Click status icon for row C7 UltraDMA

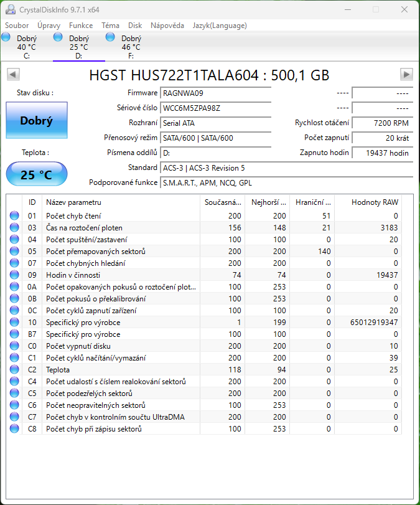[x=14, y=417]
